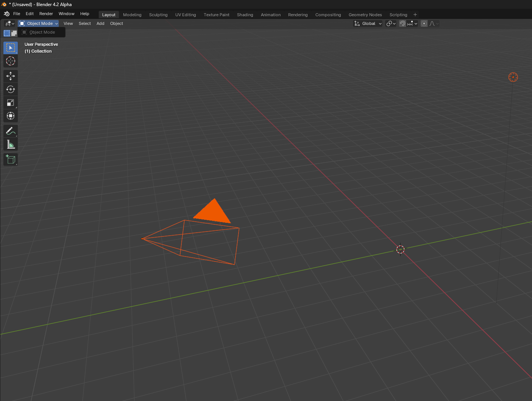Click the 3D cursor at world origin
The width and height of the screenshot is (532, 401).
click(401, 249)
